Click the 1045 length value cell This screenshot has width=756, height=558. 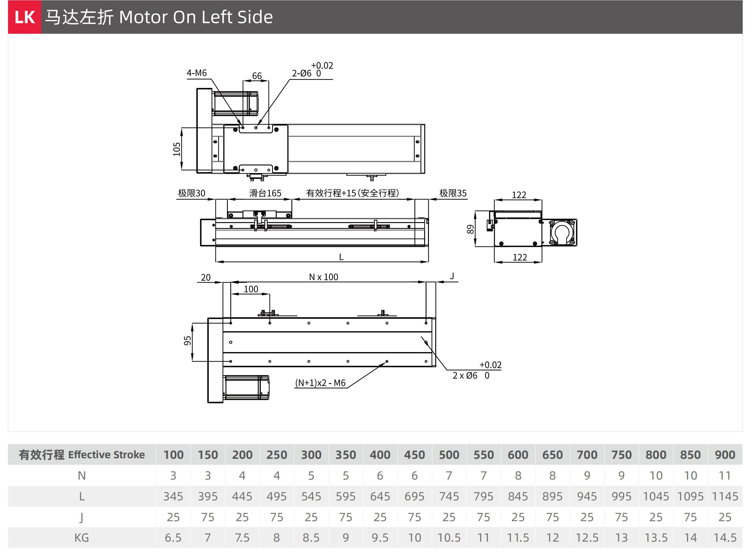[x=656, y=496]
